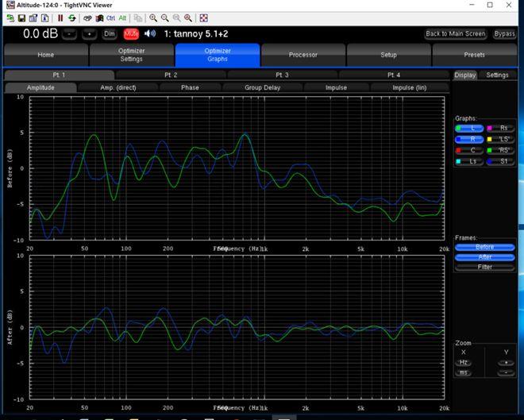This screenshot has height=420, width=524.
Task: Click the Bypass button
Action: coord(504,34)
